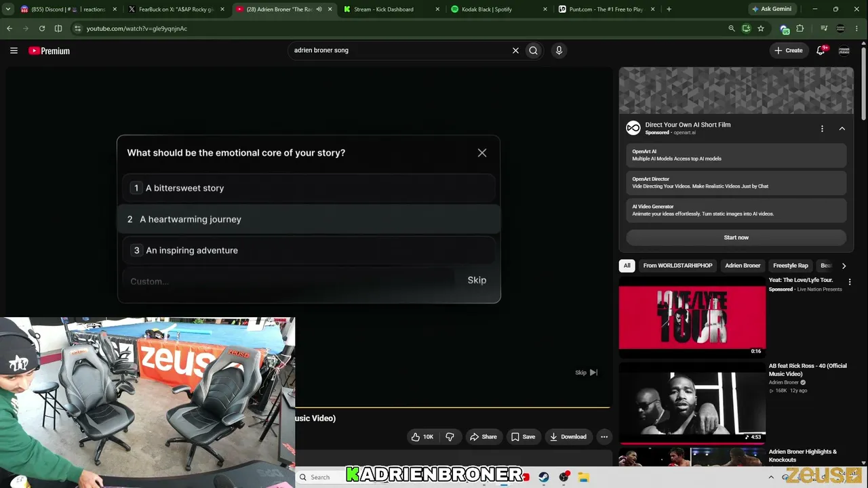The width and height of the screenshot is (868, 488).
Task: Click the Custom answer input field
Action: (x=288, y=281)
